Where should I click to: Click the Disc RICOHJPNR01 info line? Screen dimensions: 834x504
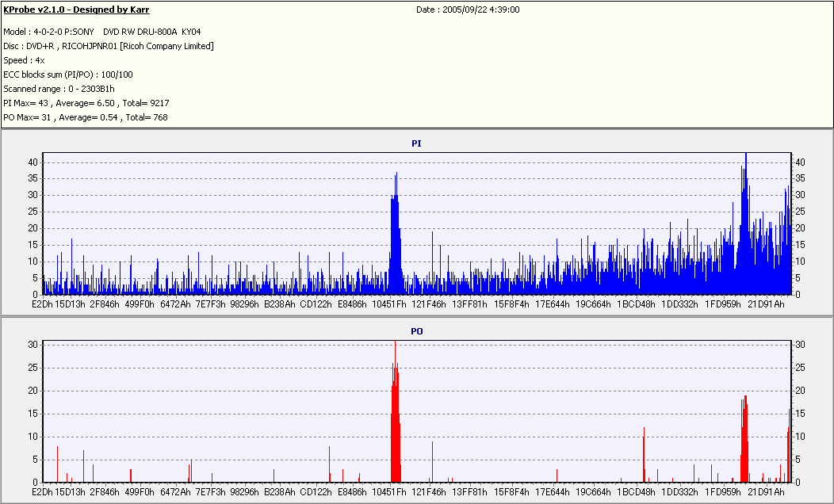click(109, 46)
